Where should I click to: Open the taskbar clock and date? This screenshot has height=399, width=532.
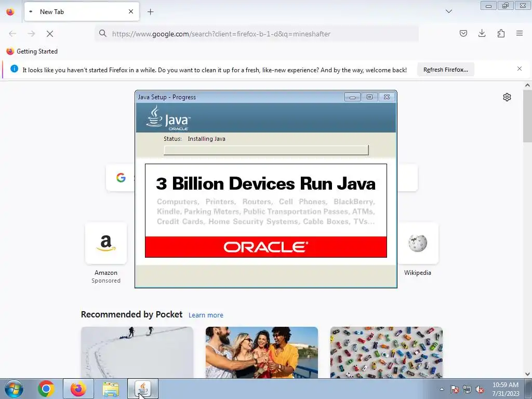(x=506, y=389)
